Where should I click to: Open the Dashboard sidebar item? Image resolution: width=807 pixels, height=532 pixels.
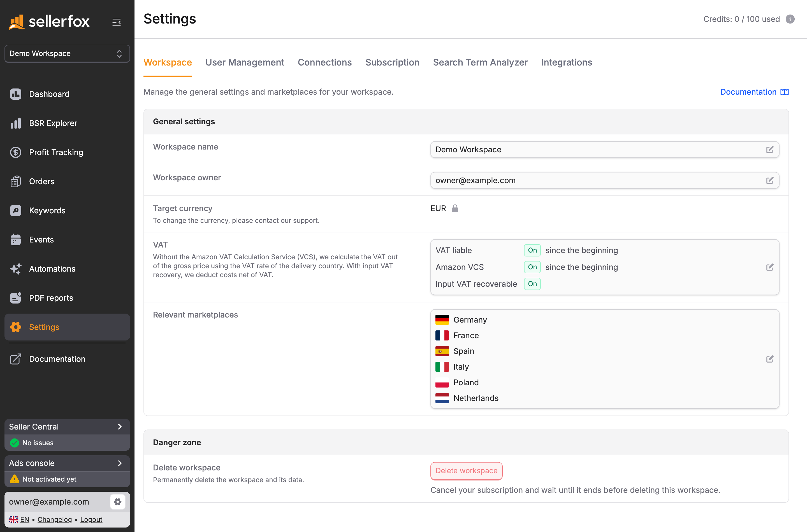[x=67, y=94]
